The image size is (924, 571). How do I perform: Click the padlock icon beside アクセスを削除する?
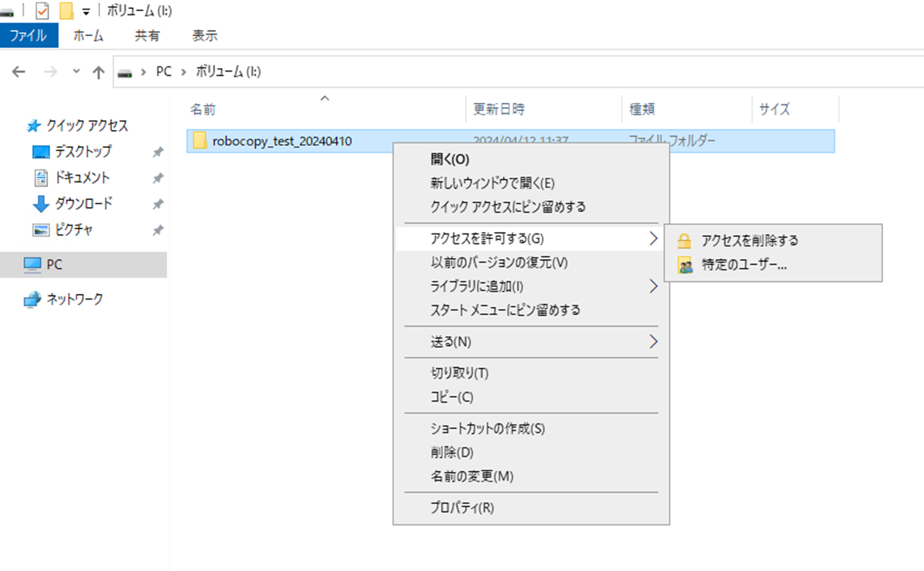coord(685,241)
